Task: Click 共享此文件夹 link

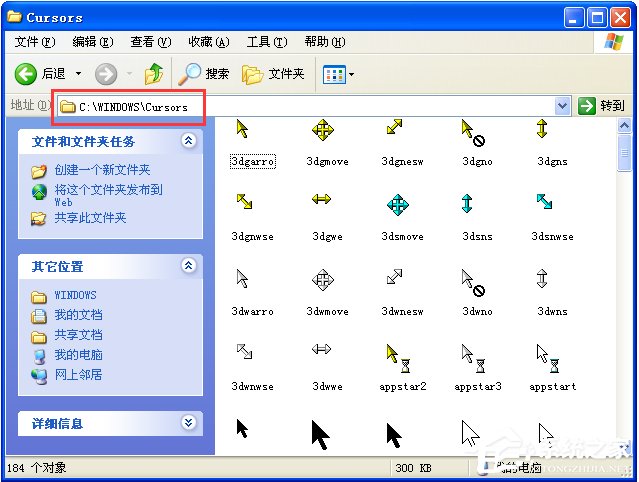Action: click(90, 218)
